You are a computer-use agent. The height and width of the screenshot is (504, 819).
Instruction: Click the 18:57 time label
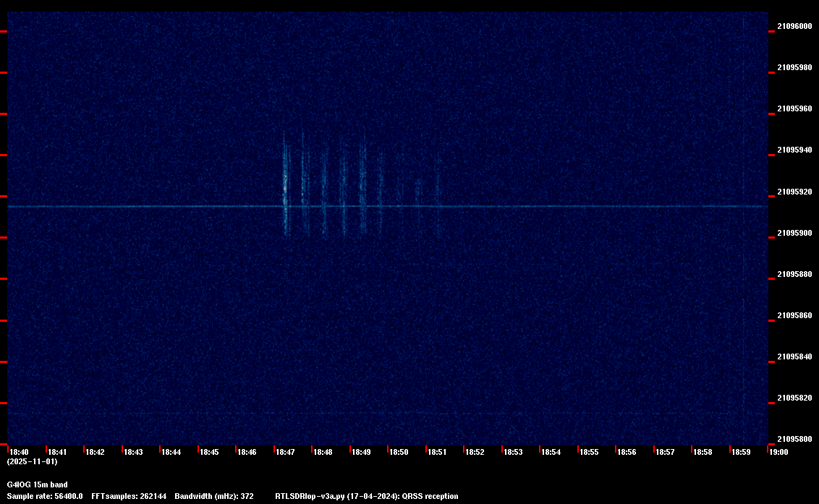[665, 452]
